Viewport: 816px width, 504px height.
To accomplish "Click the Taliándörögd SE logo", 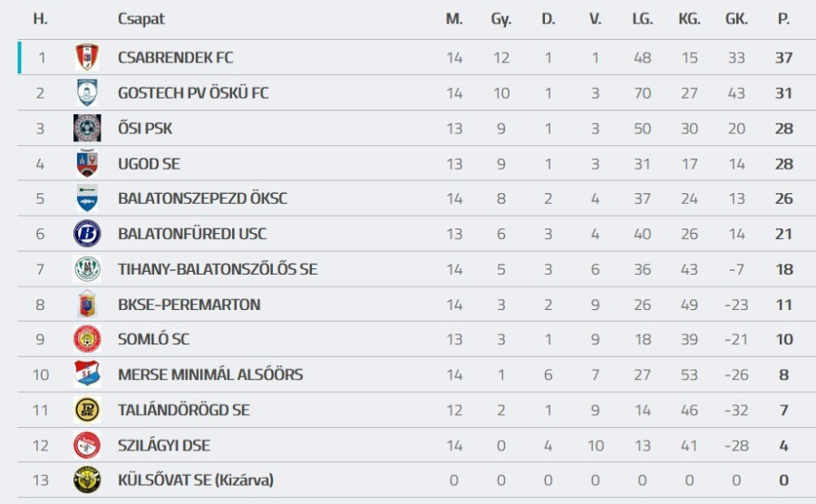I will [87, 410].
